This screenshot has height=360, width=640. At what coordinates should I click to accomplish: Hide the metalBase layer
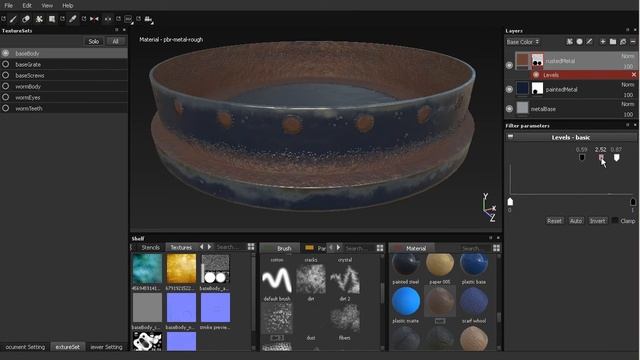coord(509,109)
